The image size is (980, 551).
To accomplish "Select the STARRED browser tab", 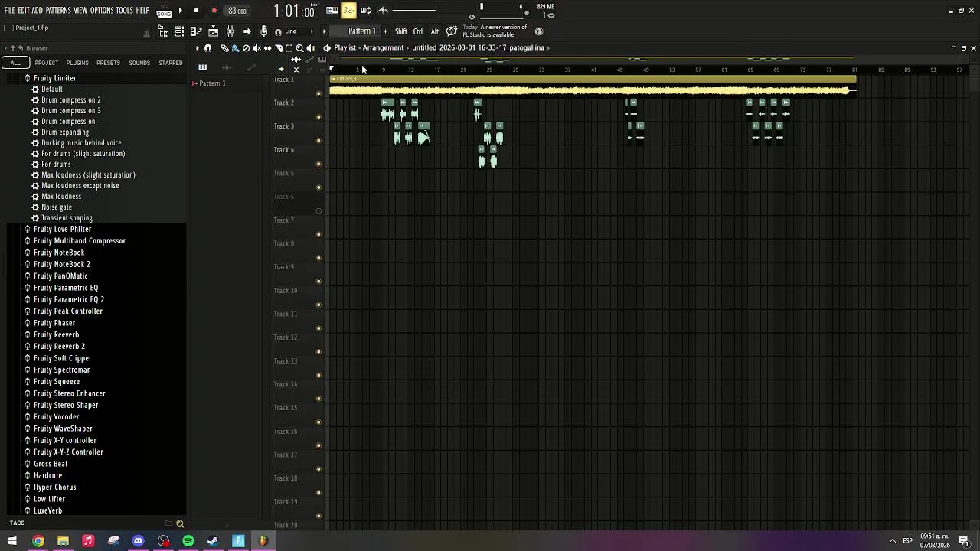I will pyautogui.click(x=171, y=63).
